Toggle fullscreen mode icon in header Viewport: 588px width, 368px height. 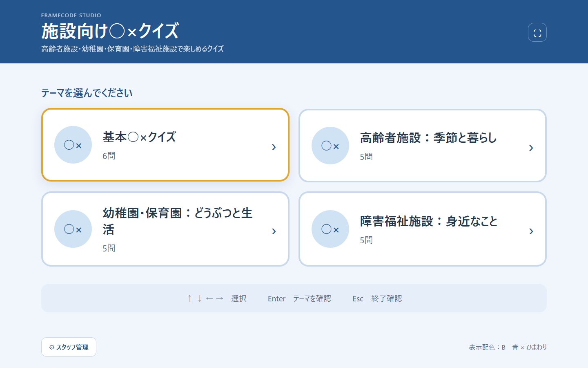click(x=537, y=32)
